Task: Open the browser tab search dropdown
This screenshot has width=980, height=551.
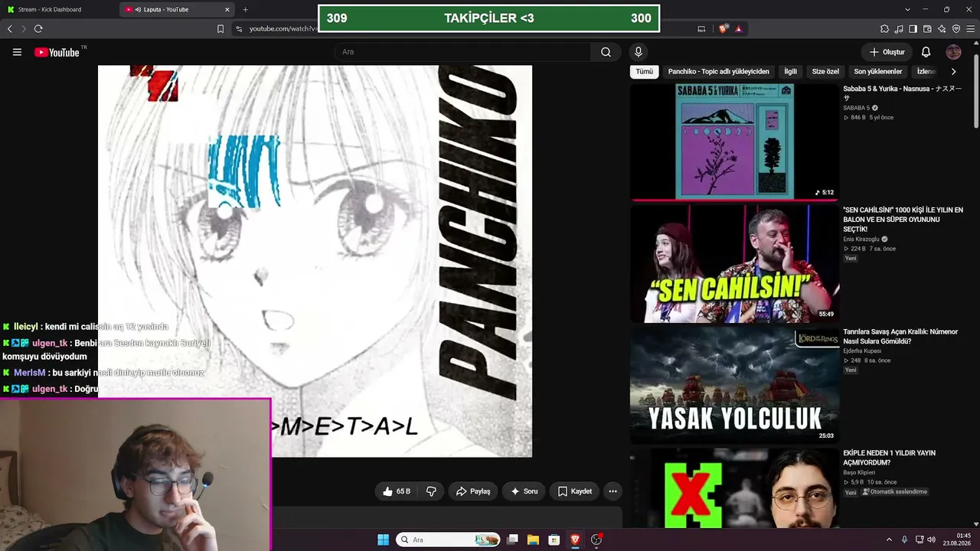Action: (x=907, y=10)
